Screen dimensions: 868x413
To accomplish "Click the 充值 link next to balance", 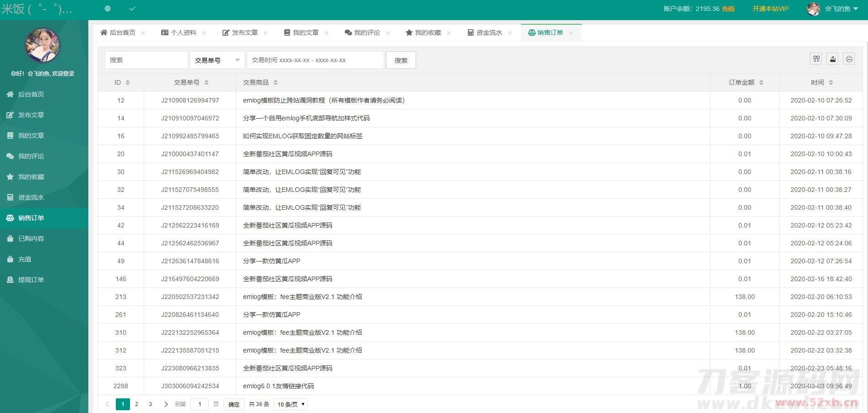I will coord(728,9).
